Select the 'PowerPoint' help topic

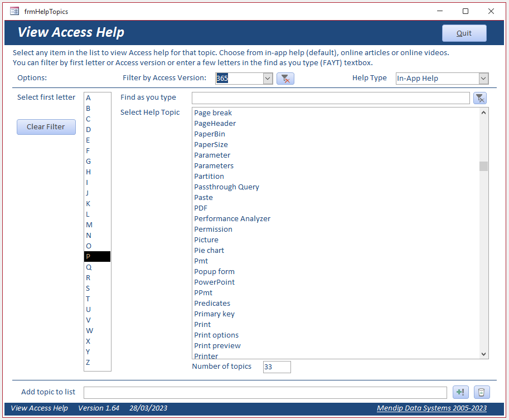(x=336, y=282)
